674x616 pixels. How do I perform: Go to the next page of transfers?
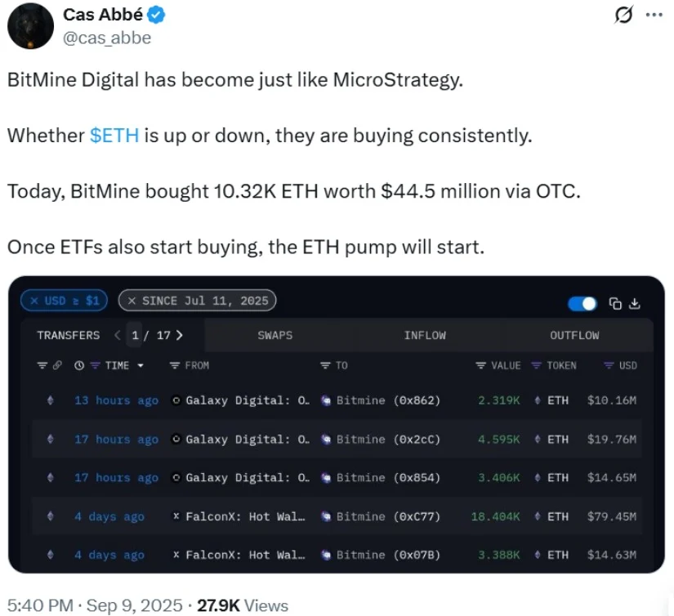[179, 335]
